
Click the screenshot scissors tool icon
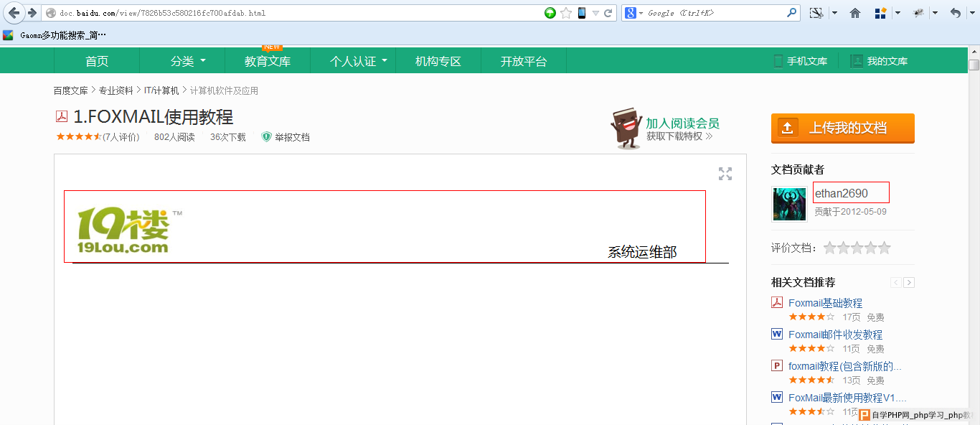pos(816,13)
